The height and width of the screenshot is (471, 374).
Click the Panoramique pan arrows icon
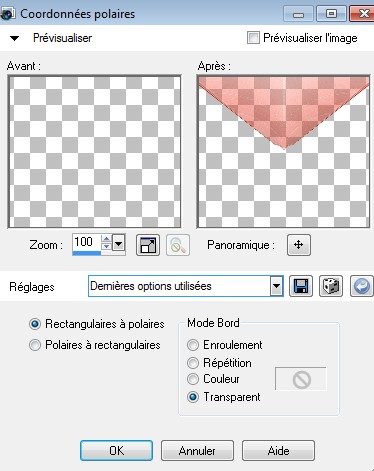tap(299, 245)
